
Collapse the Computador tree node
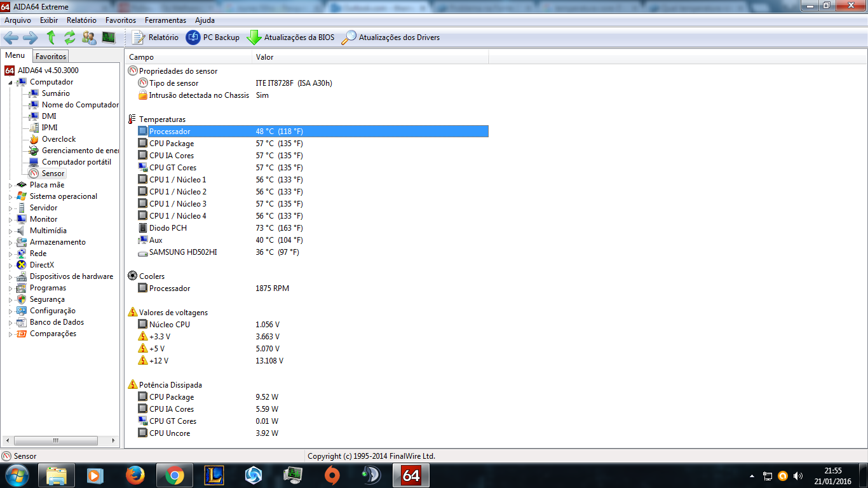click(x=11, y=82)
